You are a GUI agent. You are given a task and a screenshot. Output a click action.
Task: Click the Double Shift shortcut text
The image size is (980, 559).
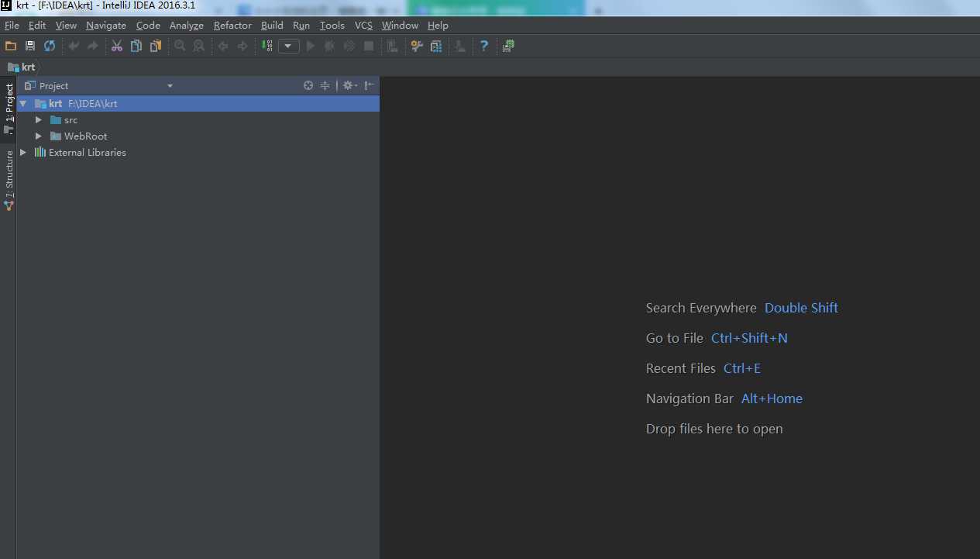tap(801, 308)
